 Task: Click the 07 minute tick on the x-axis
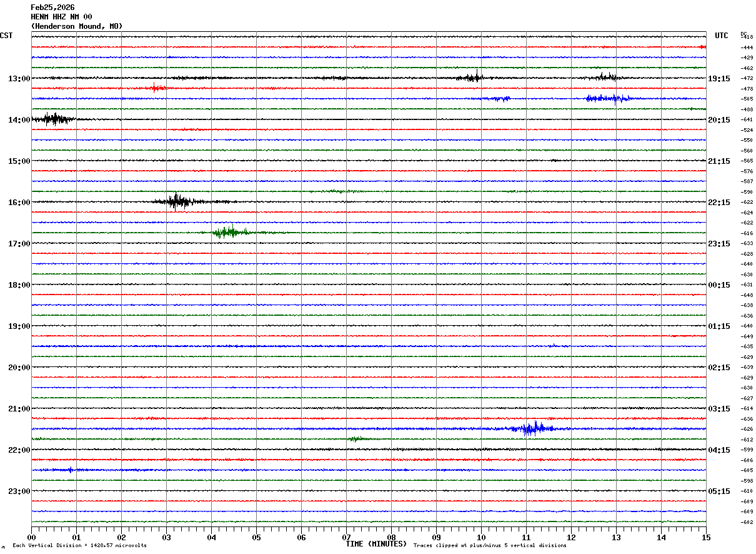pos(346,538)
